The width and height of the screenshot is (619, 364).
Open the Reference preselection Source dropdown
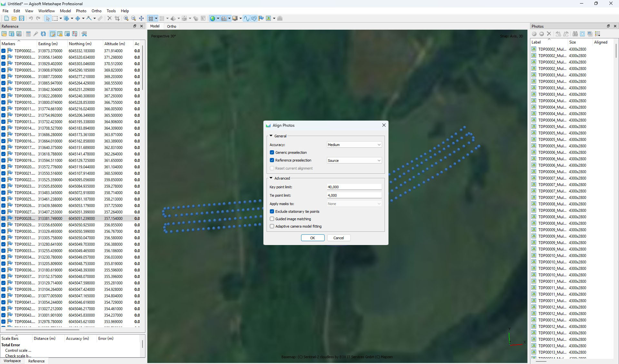354,161
